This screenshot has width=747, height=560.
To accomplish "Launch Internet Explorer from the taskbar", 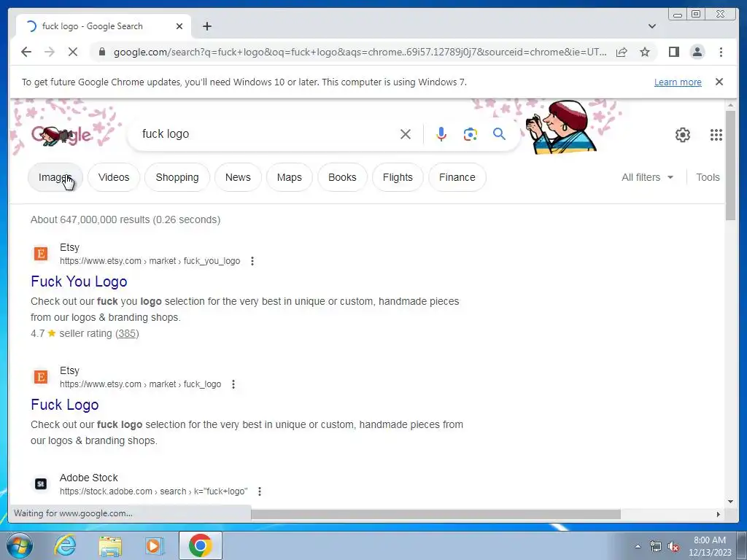I will point(65,545).
